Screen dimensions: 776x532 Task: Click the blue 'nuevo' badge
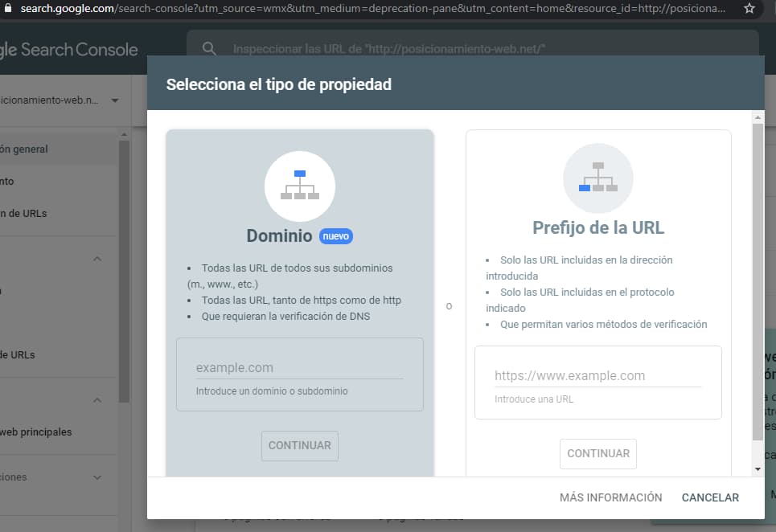[336, 236]
